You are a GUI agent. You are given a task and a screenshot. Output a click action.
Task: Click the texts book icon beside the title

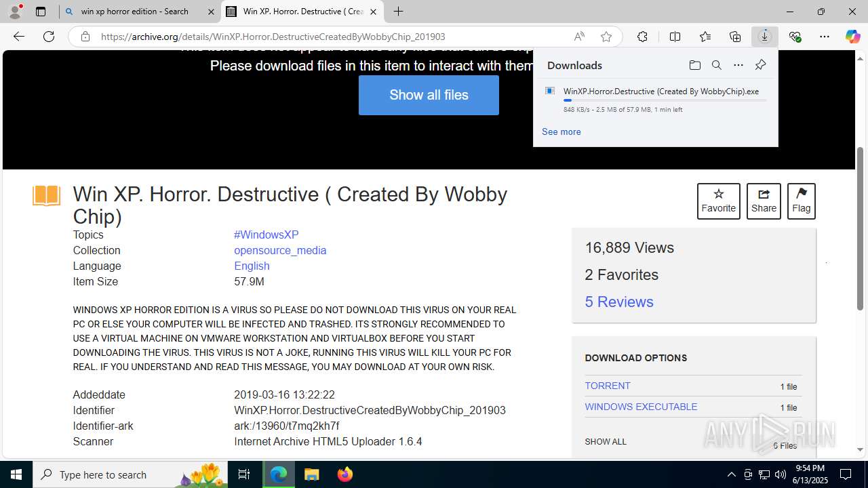(46, 196)
